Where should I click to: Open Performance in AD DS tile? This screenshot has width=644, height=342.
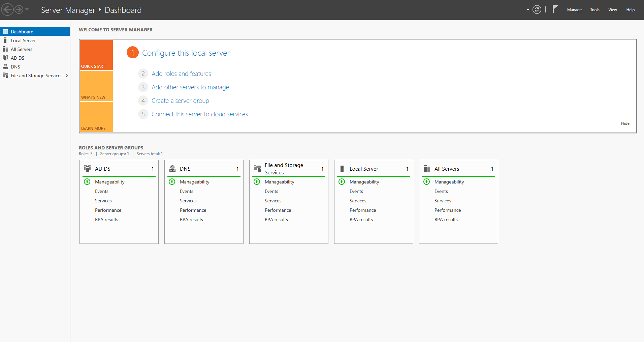click(x=108, y=210)
